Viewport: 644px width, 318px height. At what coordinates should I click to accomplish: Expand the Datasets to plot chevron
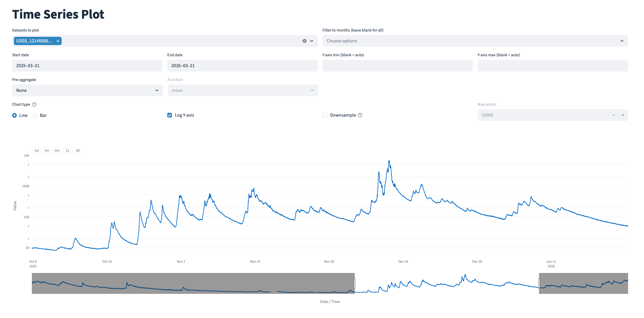point(312,41)
